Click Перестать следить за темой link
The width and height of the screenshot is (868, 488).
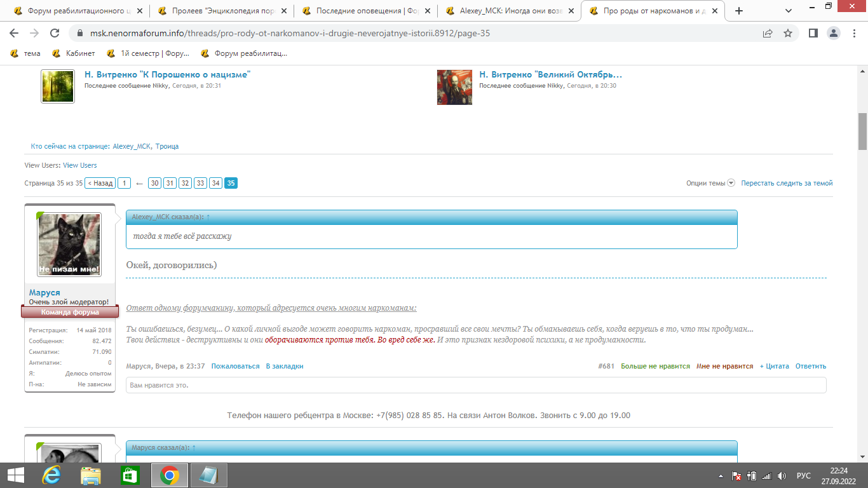(x=787, y=183)
